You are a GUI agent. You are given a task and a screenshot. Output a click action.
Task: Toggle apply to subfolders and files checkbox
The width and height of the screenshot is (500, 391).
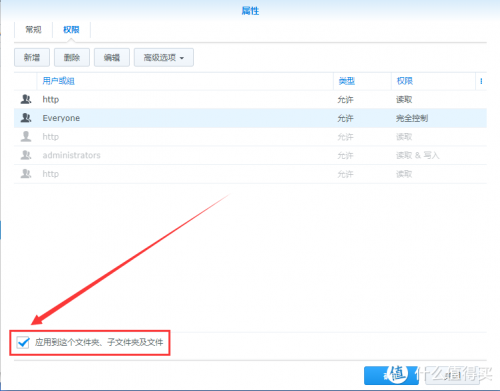(x=23, y=342)
